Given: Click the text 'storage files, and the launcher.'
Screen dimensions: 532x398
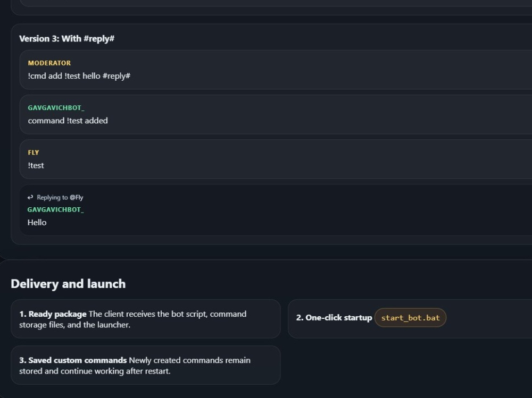Looking at the screenshot, I should pos(74,325).
